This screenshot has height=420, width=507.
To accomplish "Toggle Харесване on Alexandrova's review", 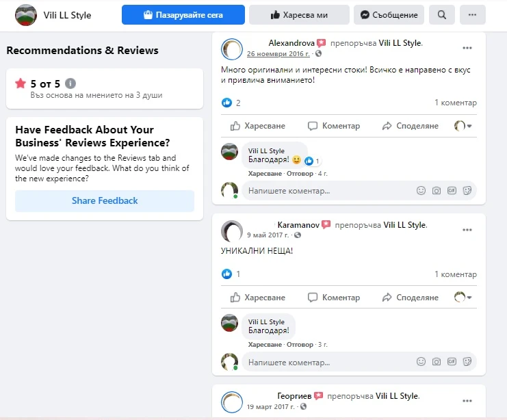I will click(x=257, y=126).
